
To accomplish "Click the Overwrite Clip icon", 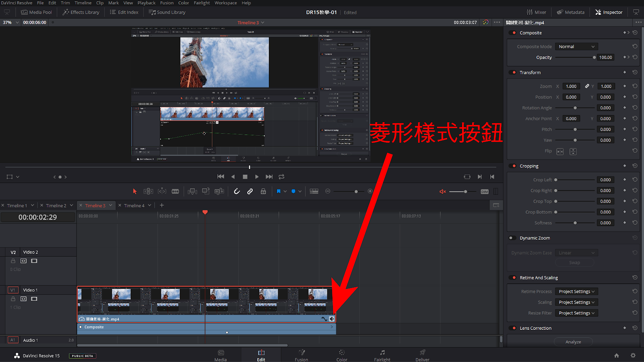I will pyautogui.click(x=206, y=191).
